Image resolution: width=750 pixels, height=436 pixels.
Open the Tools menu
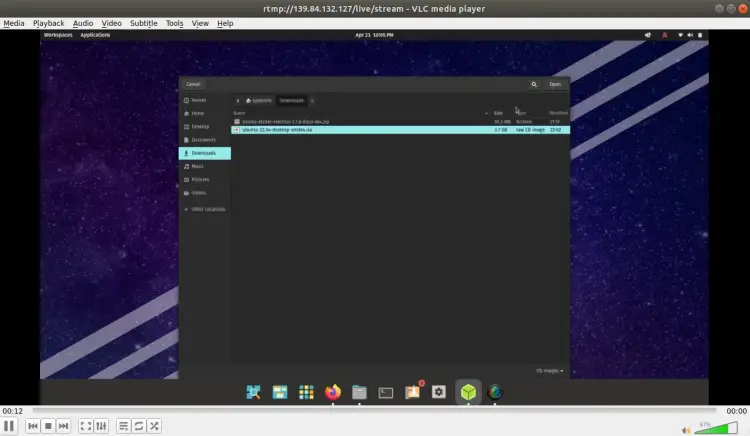coord(175,23)
